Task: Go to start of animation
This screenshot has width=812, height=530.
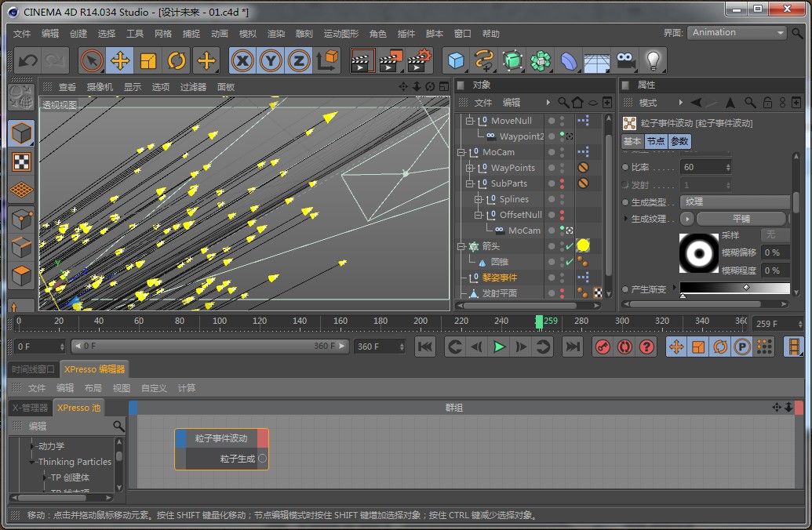Action: pos(425,347)
